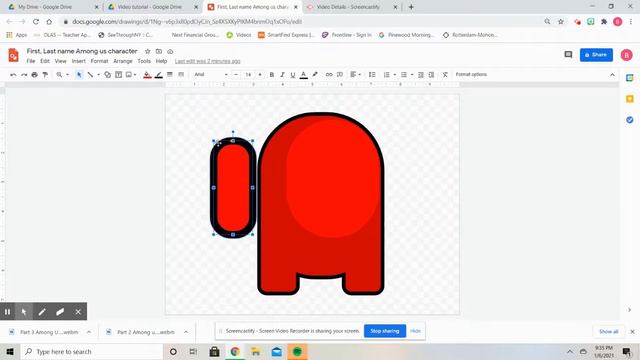Open the File menu
The height and width of the screenshot is (360, 640).
pos(31,61)
